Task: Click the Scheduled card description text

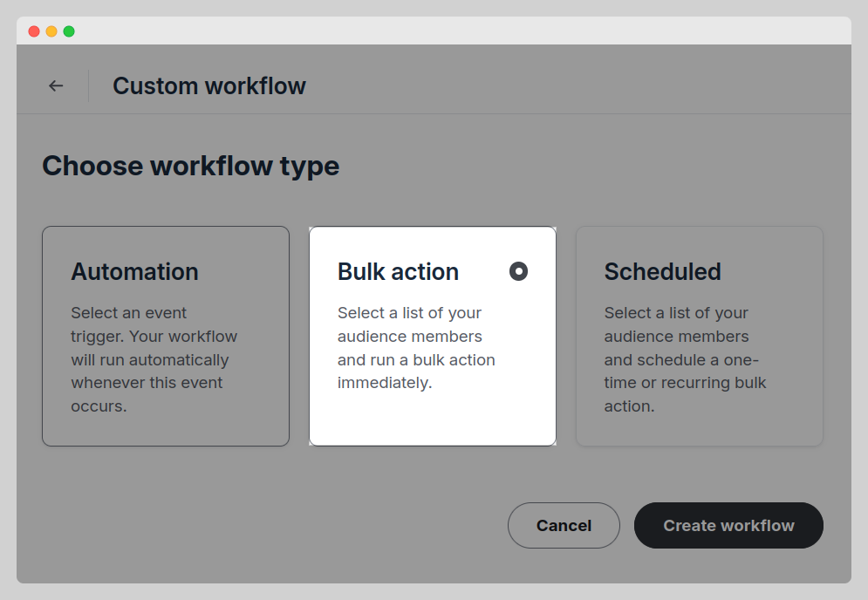Action: coord(686,359)
